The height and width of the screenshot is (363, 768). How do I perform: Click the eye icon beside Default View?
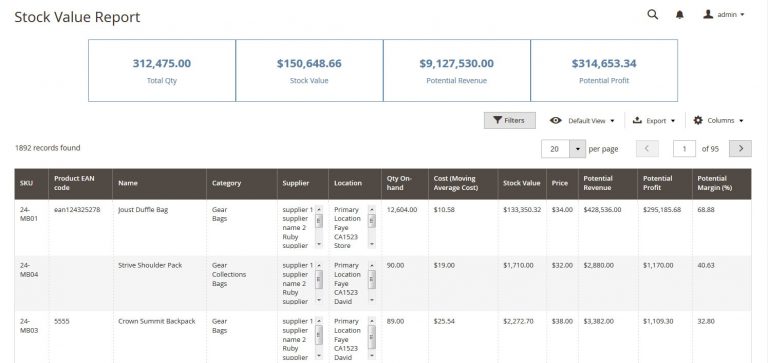pyautogui.click(x=555, y=121)
